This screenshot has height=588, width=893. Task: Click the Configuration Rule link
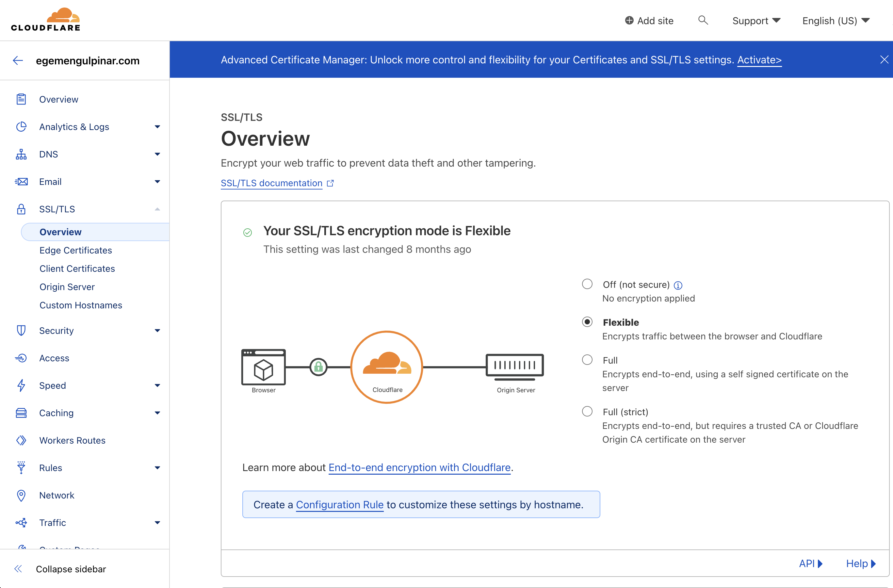click(340, 505)
